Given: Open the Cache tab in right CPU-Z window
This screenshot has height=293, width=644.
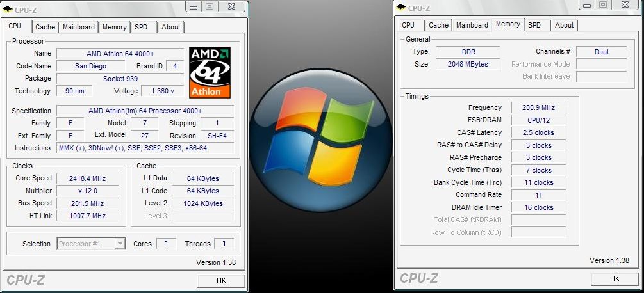Looking at the screenshot, I should click(x=439, y=25).
